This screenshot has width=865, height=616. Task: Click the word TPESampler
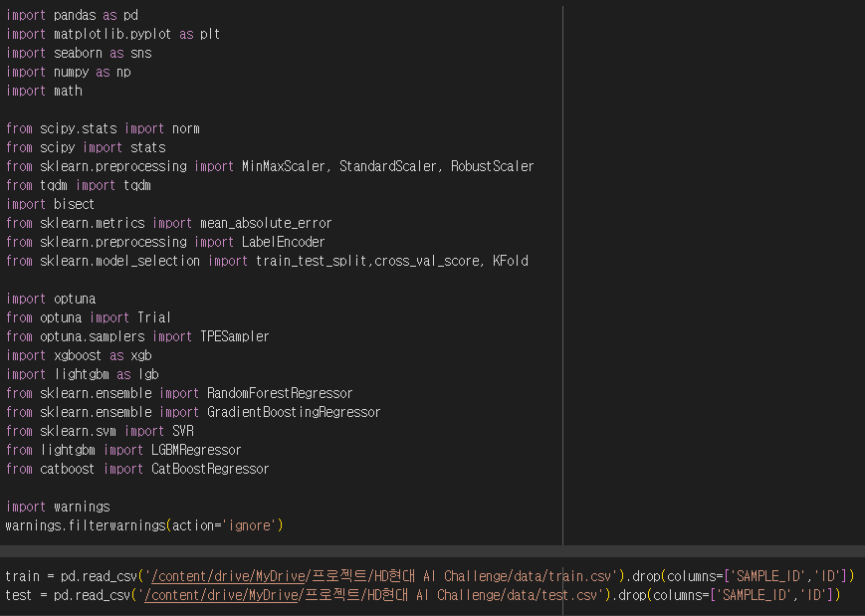[235, 335]
